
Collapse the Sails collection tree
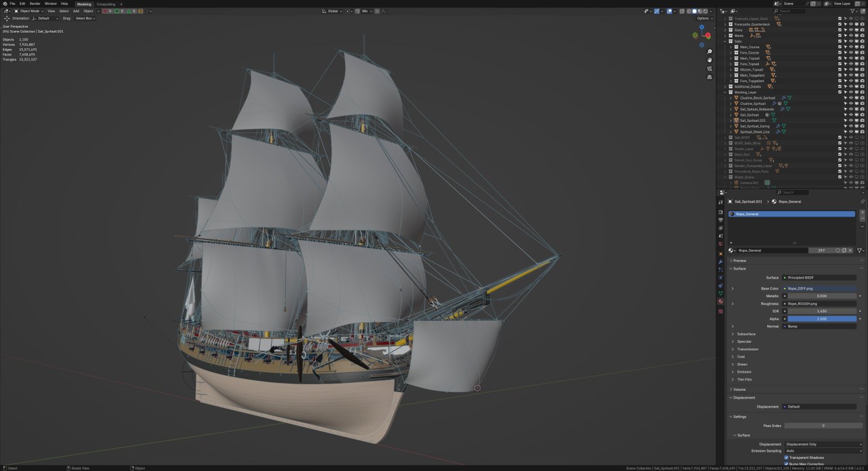coord(725,42)
